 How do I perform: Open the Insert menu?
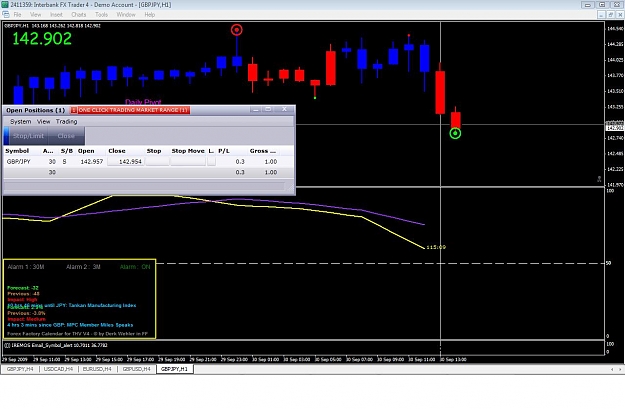[56, 15]
